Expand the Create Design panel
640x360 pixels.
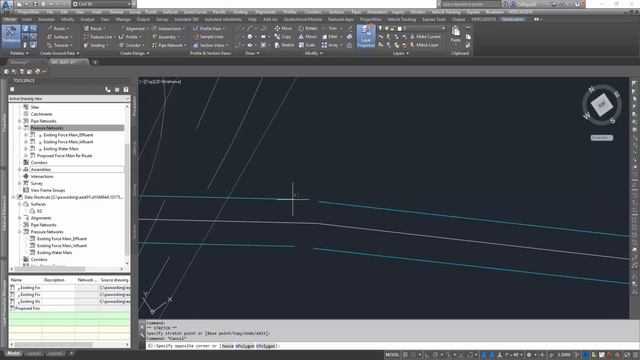[135, 53]
